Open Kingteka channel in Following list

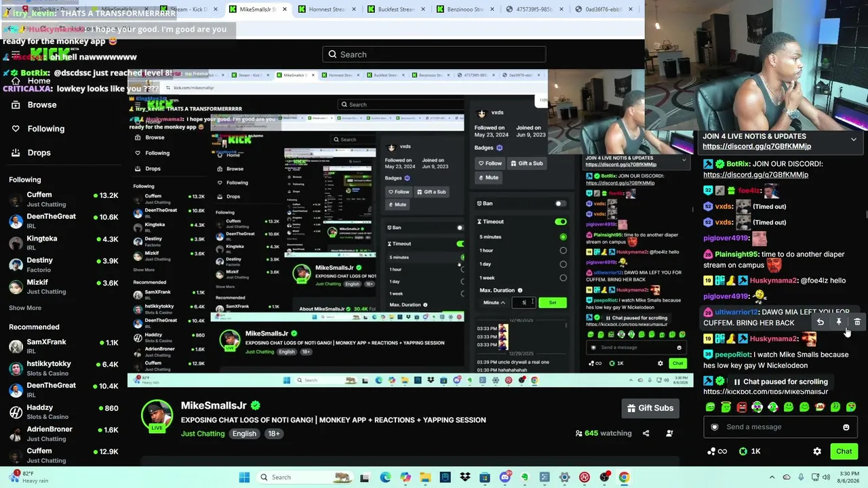point(64,243)
